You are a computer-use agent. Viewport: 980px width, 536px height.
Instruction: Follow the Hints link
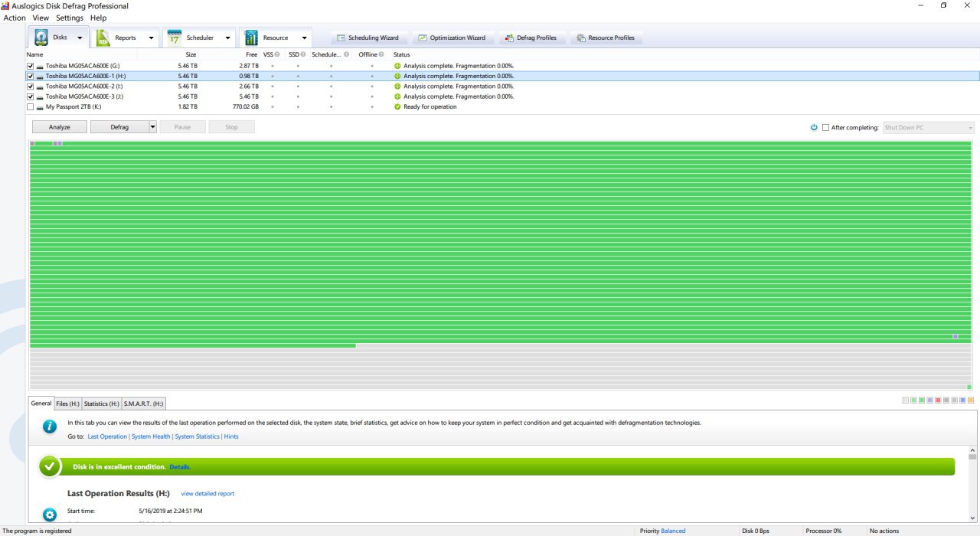[x=231, y=436]
